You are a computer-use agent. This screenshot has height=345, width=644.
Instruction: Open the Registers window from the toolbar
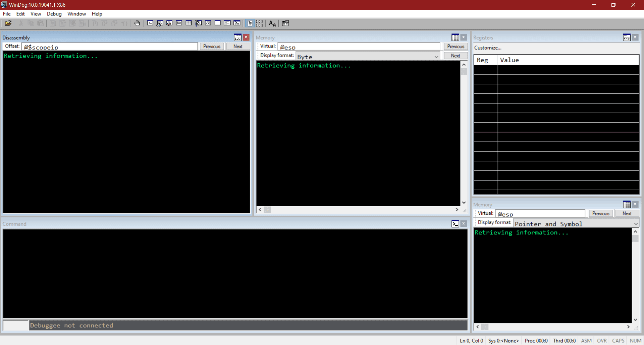(179, 23)
